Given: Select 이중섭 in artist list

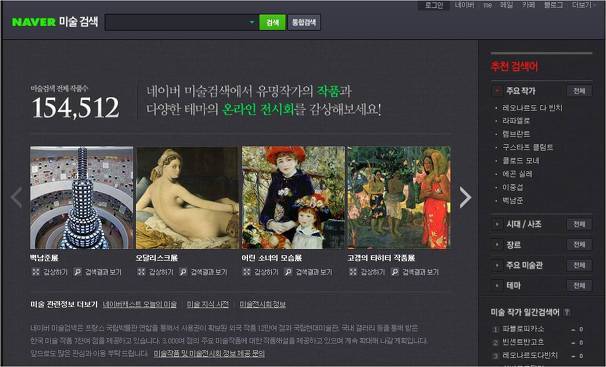Looking at the screenshot, I should [x=512, y=187].
